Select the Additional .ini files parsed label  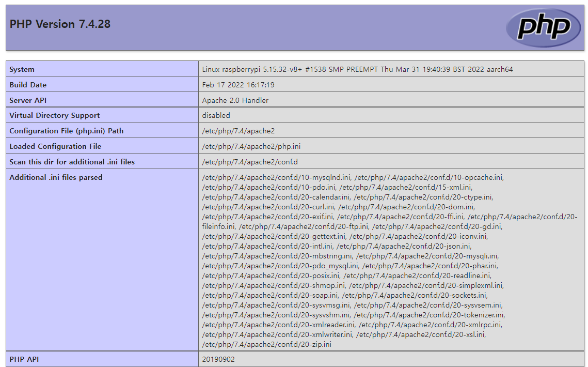click(56, 177)
